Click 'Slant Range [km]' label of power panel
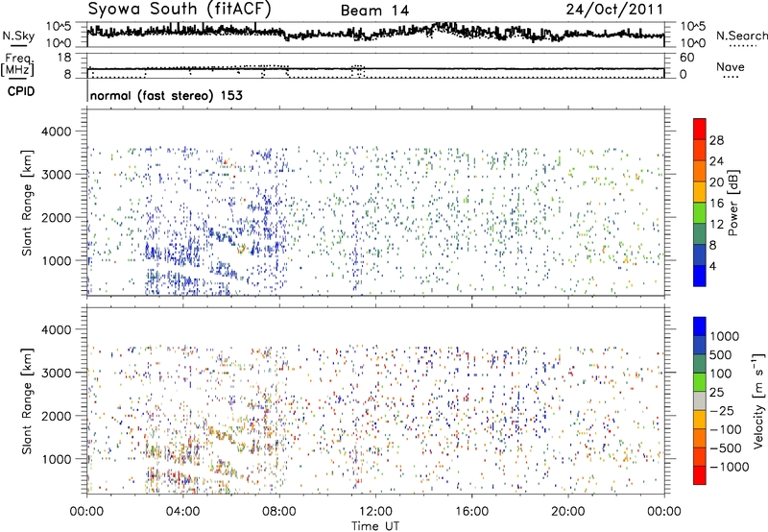This screenshot has width=768, height=532. pos(27,203)
